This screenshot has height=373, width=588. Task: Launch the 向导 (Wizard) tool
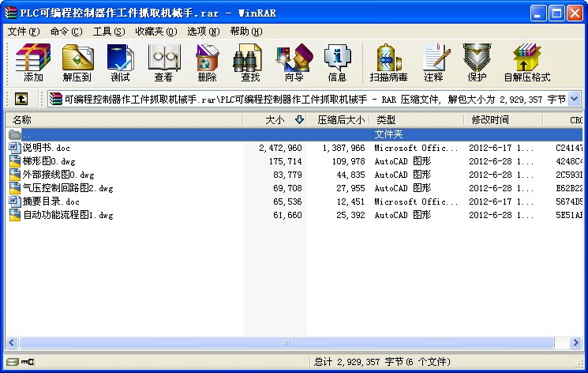coord(294,63)
